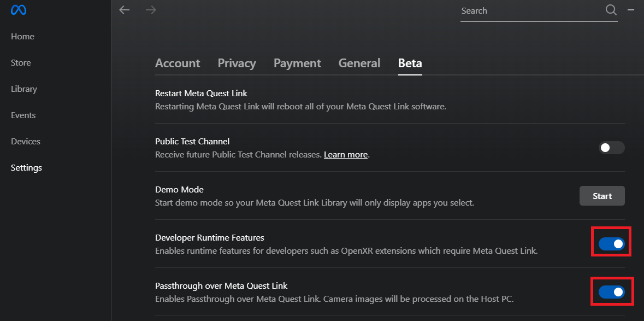
Task: Go back with the left arrow
Action: coord(124,10)
